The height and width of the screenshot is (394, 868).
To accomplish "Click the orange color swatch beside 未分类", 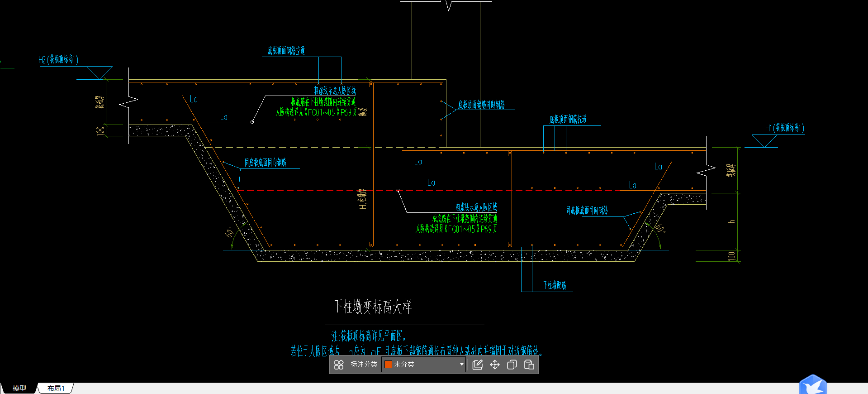I will tap(388, 365).
